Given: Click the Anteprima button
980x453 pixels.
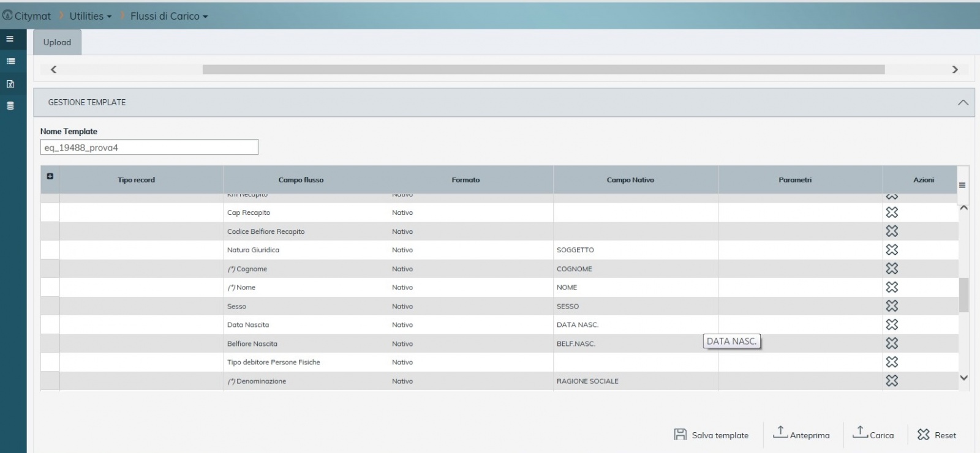Looking at the screenshot, I should coord(802,434).
